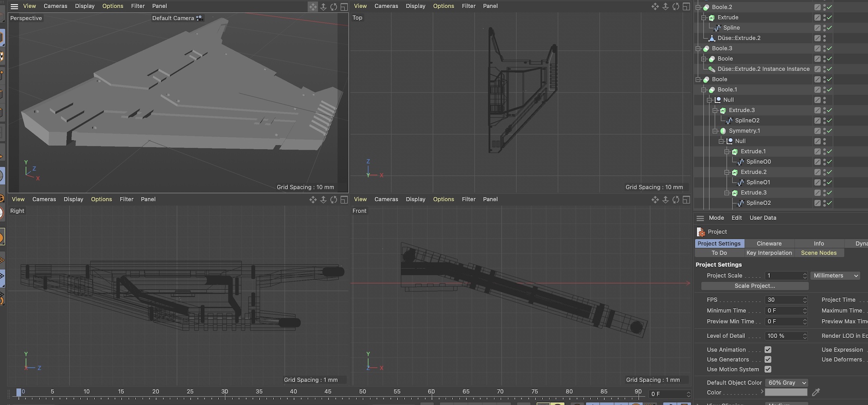Expand the Color parameter arrow

[x=762, y=392]
